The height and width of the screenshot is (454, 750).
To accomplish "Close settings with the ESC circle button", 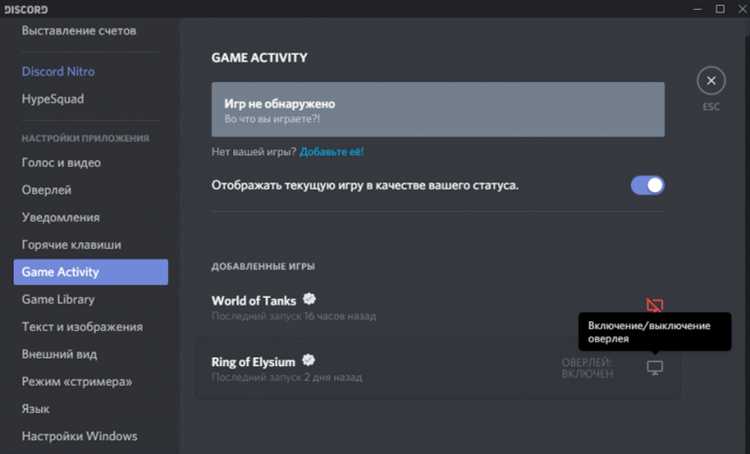I will (711, 81).
